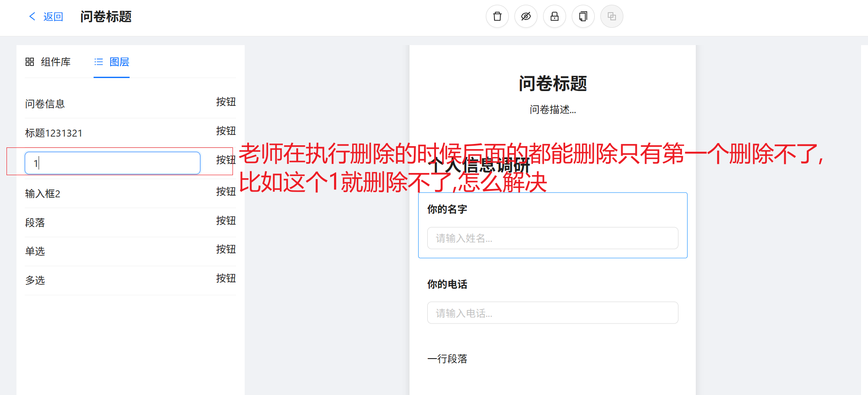Toggle hide component eye icon

526,16
